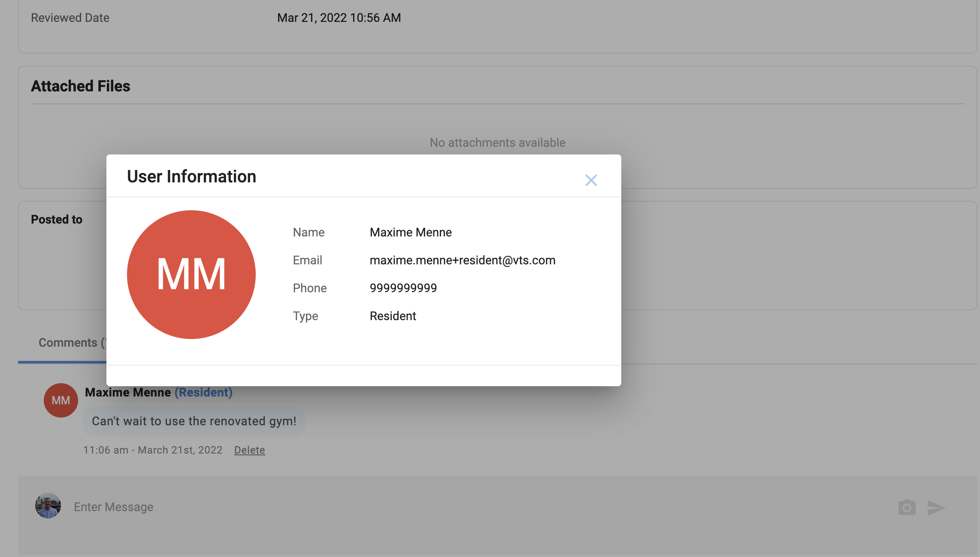Screen dimensions: 980x557
Task: Click the large MM avatar circle
Action: coord(191,275)
